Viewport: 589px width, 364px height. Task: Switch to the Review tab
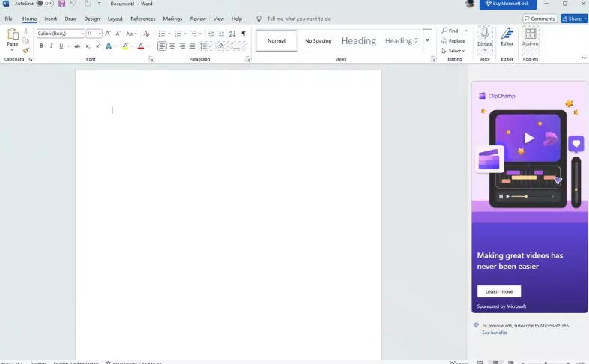[198, 19]
